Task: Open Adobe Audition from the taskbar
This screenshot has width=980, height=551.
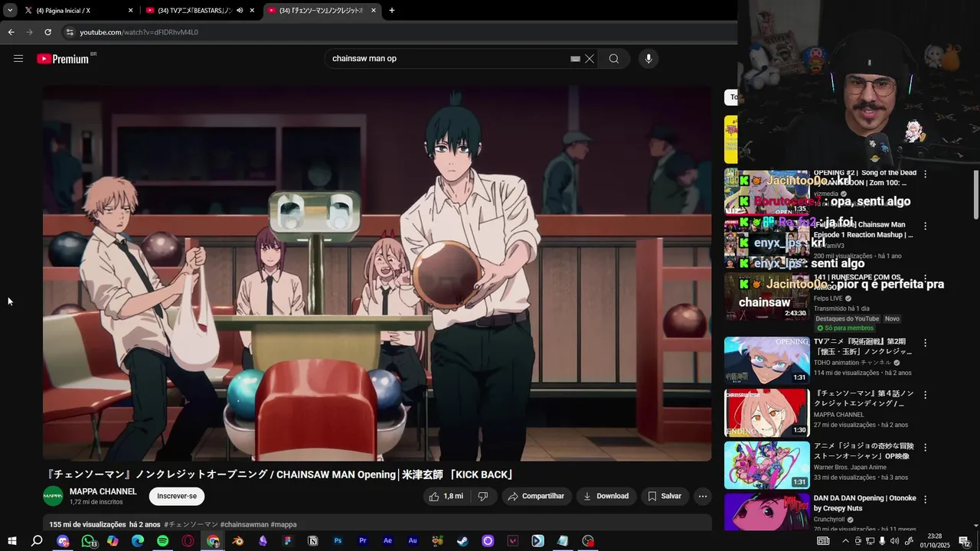Action: click(413, 541)
